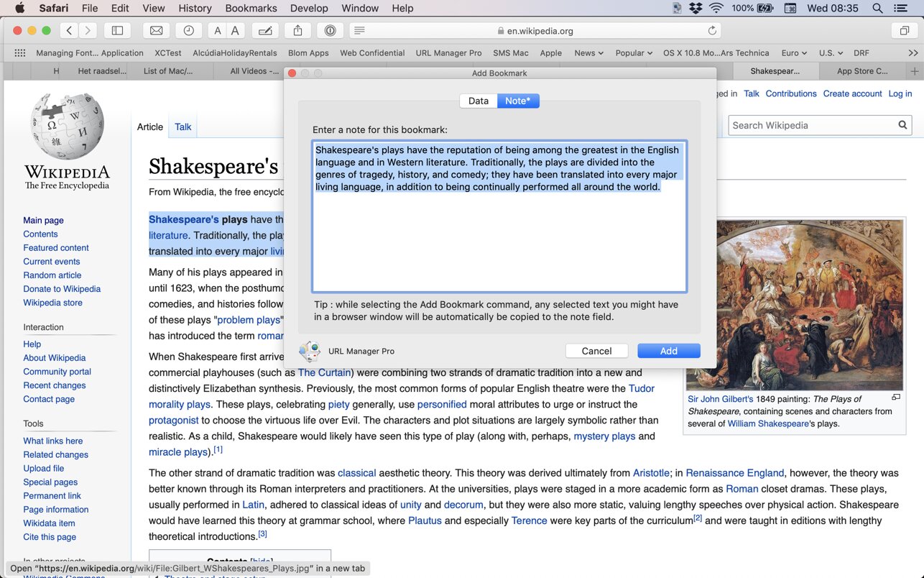The image size is (924, 578).
Task: Click the Share icon in Safari toolbar
Action: coord(297,31)
